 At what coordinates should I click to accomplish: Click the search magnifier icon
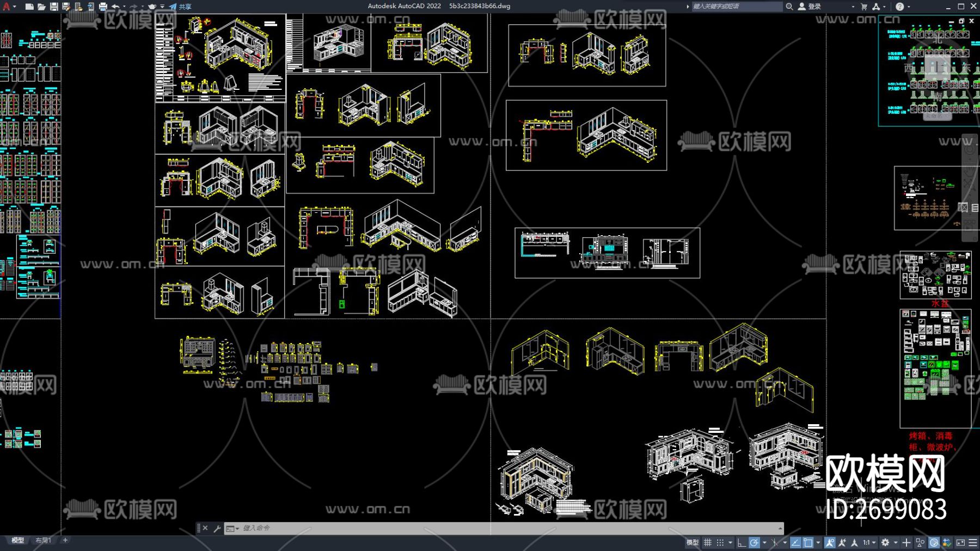pos(789,7)
